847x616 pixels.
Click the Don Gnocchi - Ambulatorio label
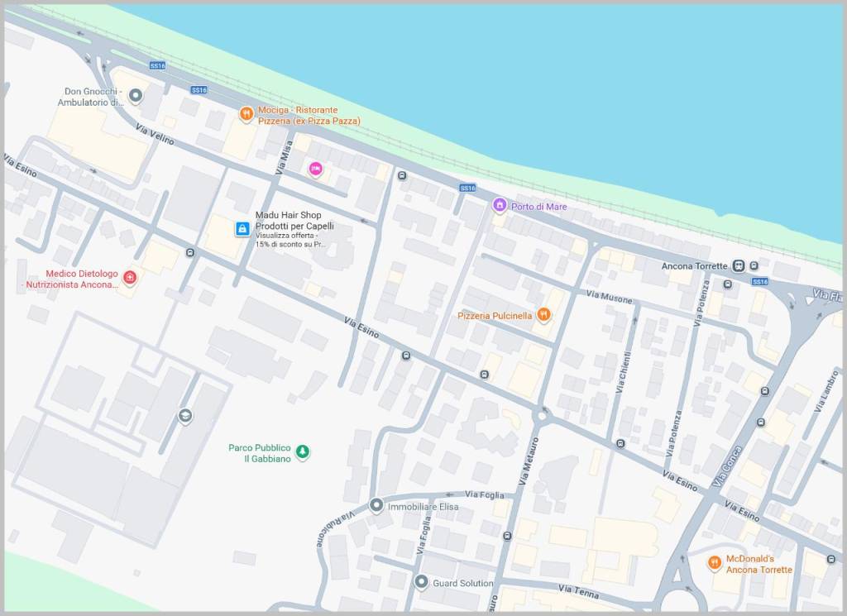91,97
